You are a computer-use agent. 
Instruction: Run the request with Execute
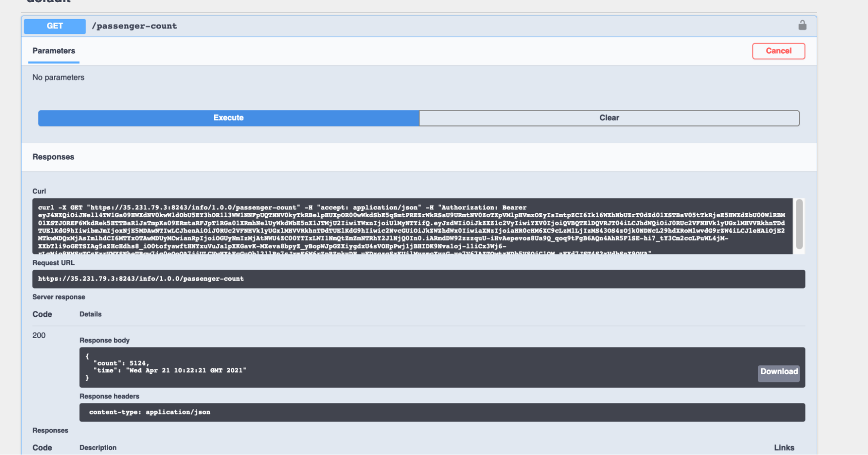(228, 118)
